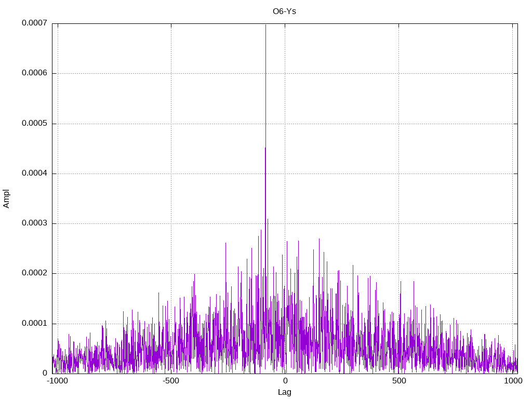The height and width of the screenshot is (399, 532).
Task: Click the tip of the tallest peak
Action: [265, 25]
